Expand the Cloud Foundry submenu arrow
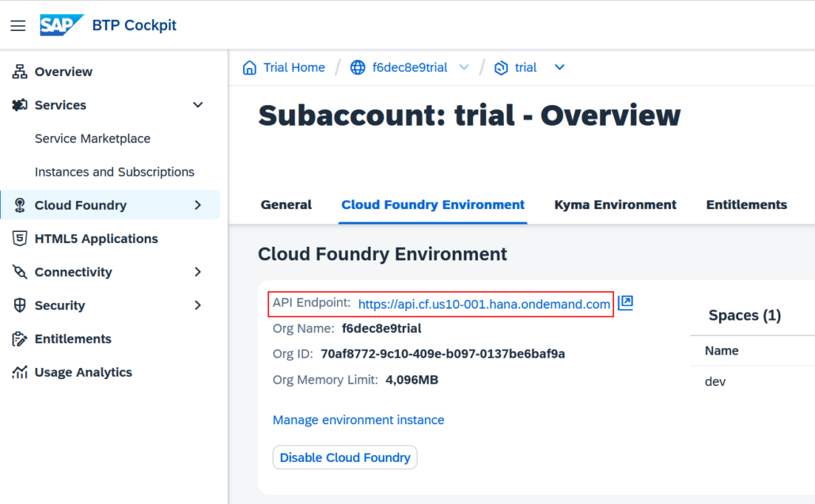This screenshot has height=504, width=815. click(198, 205)
